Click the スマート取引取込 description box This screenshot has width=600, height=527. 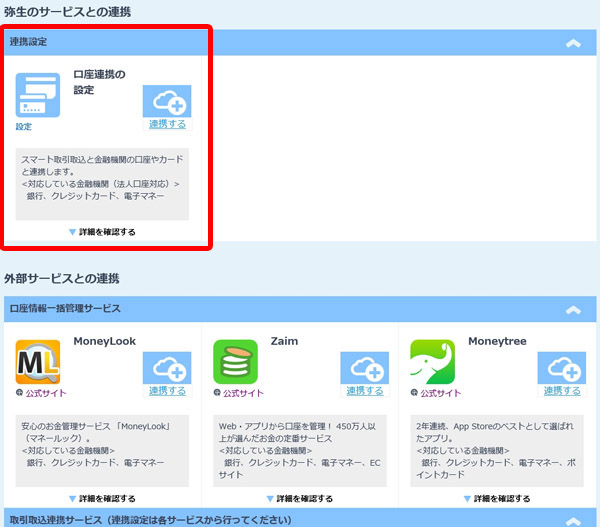coord(102,184)
